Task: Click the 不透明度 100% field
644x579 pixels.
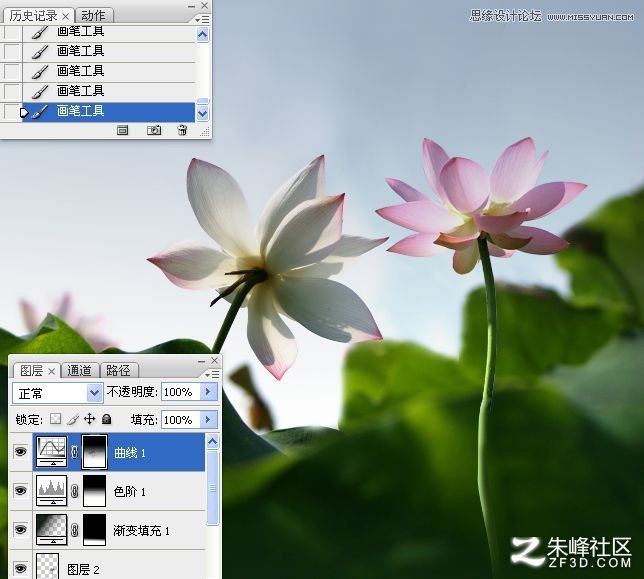Action: (181, 392)
